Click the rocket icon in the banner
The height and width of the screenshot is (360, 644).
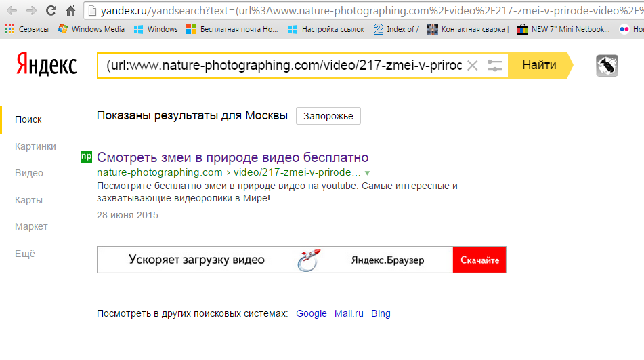(x=309, y=260)
